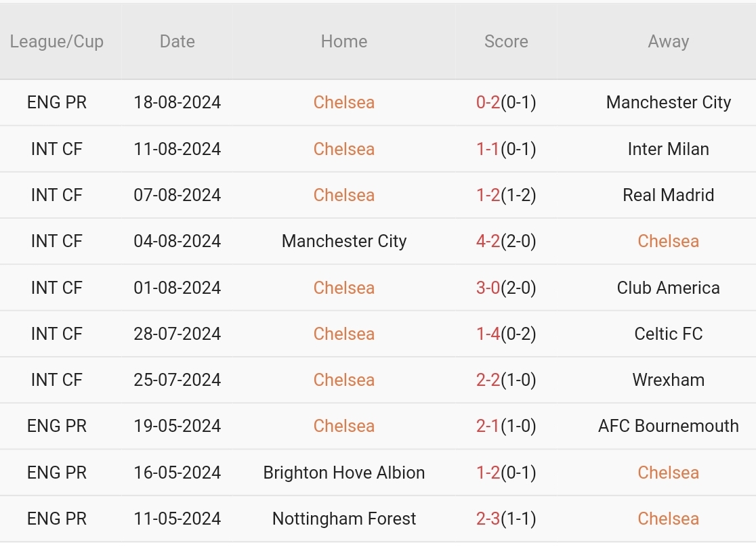The height and width of the screenshot is (547, 756).
Task: Click the 4-2 match score
Action: click(x=488, y=241)
